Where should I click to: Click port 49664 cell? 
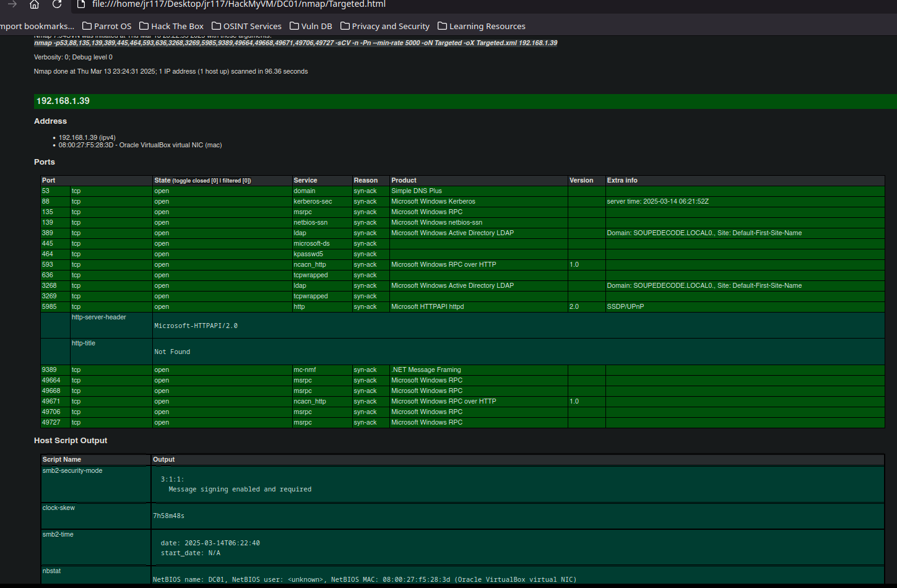tap(55, 381)
